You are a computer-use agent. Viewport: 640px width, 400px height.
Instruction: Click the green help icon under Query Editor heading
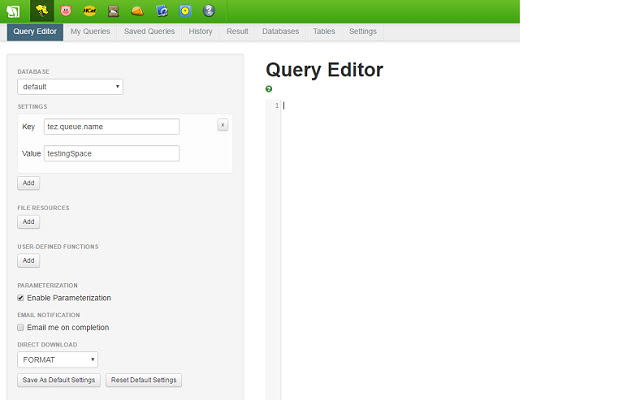click(x=269, y=89)
